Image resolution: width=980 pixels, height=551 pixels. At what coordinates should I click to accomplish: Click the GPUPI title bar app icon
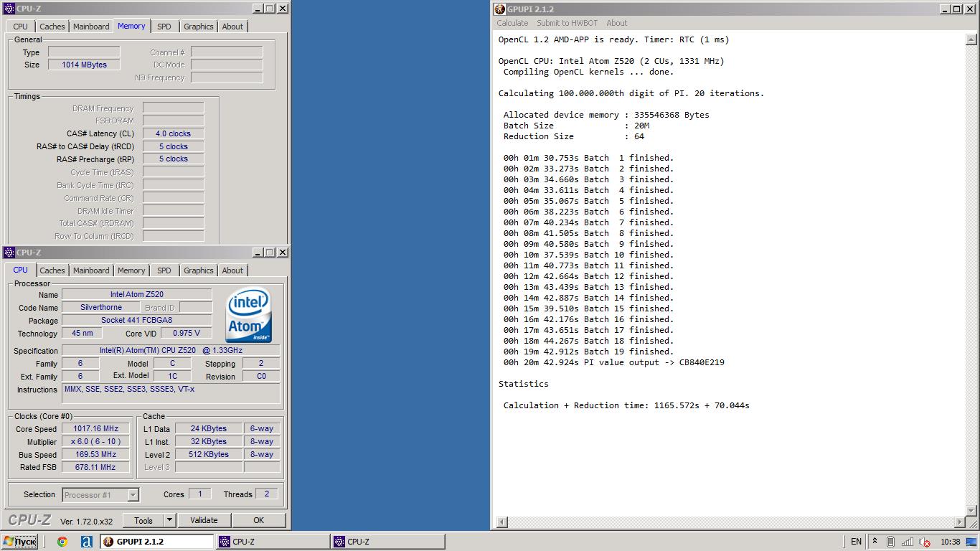[x=500, y=9]
